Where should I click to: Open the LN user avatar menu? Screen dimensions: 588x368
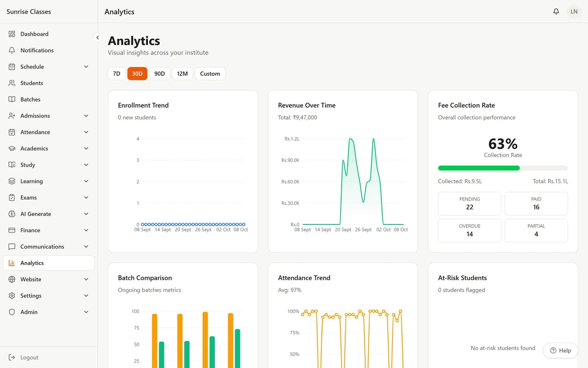tap(574, 11)
